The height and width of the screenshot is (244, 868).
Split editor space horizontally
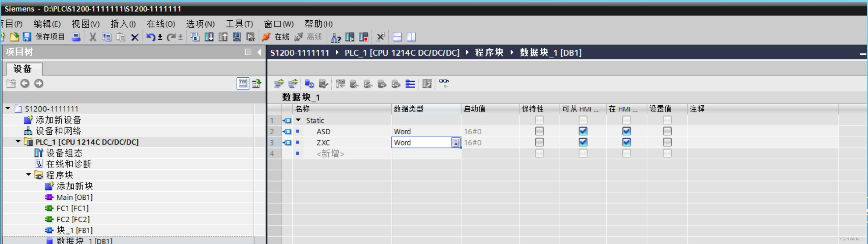397,37
